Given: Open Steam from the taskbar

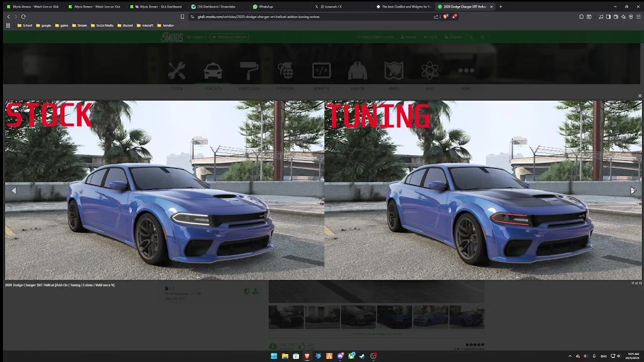Looking at the screenshot, I should tap(362, 356).
